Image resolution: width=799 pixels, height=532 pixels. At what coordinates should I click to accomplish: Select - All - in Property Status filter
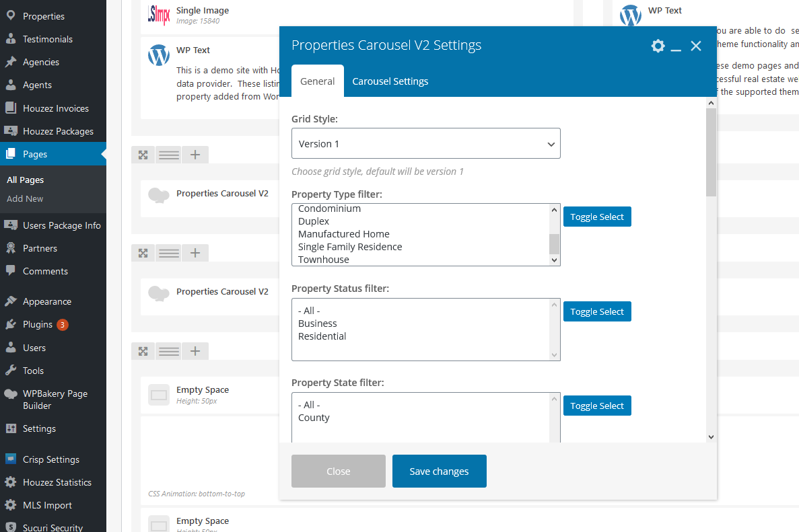point(310,311)
